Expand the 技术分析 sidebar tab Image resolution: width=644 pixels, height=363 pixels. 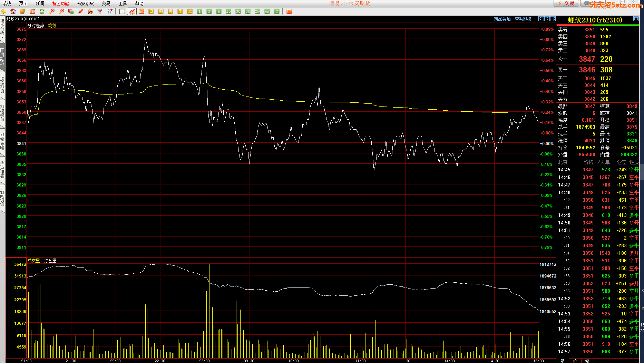(2, 29)
